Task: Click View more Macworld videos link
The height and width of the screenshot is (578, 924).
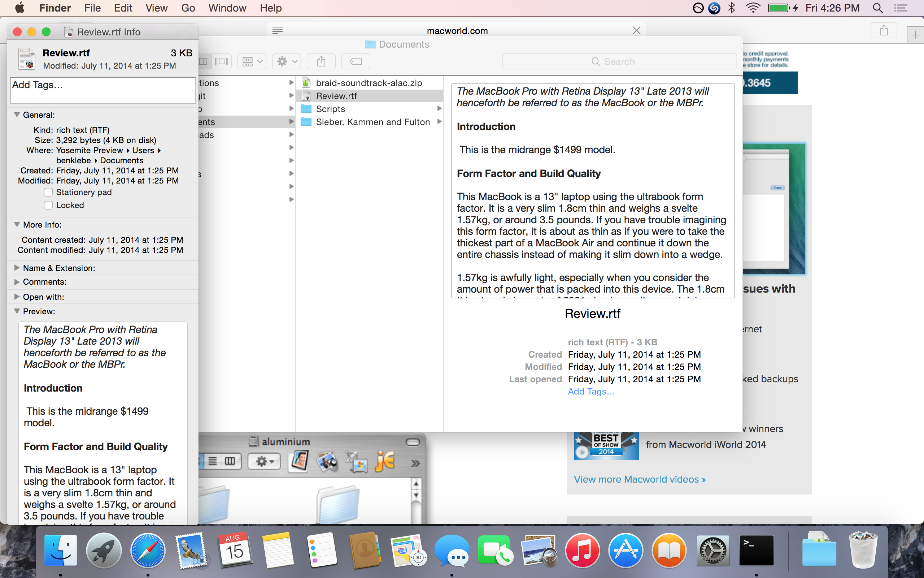Action: pyautogui.click(x=640, y=479)
